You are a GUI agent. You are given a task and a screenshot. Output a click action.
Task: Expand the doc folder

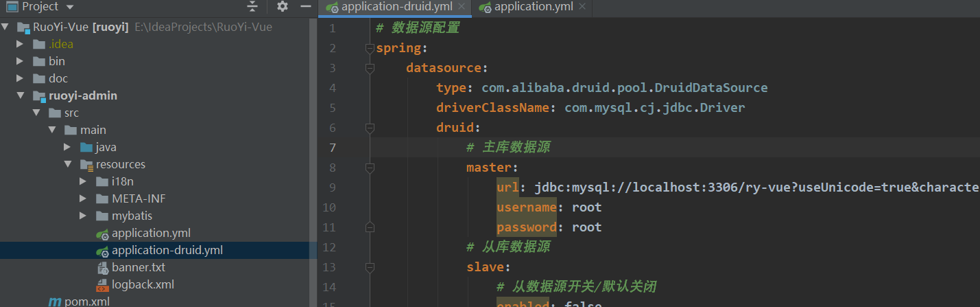click(x=21, y=78)
